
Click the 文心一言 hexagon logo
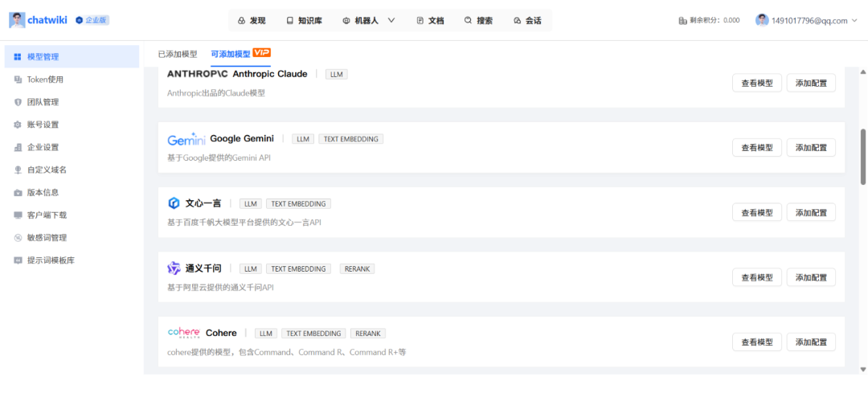[174, 203]
